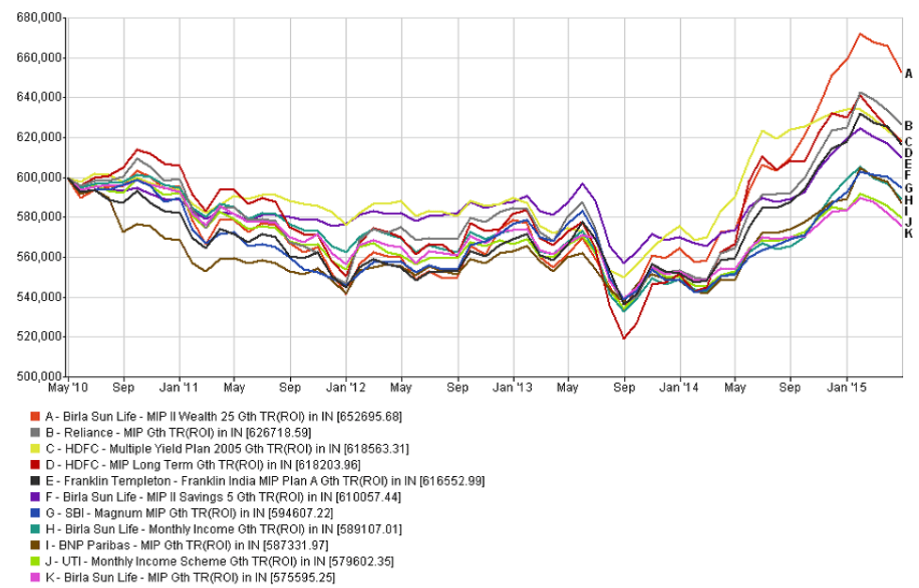Click the H line-end label on chart

[909, 200]
